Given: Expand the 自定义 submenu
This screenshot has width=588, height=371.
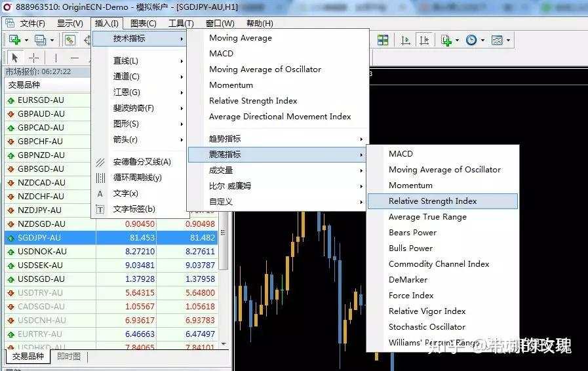Looking at the screenshot, I should [x=277, y=202].
